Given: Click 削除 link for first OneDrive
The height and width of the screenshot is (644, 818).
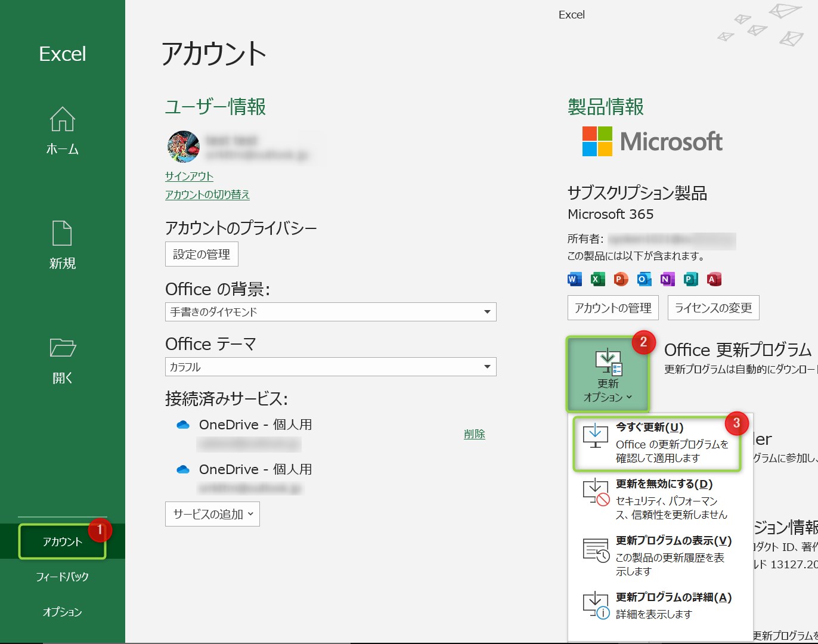Looking at the screenshot, I should tap(475, 434).
